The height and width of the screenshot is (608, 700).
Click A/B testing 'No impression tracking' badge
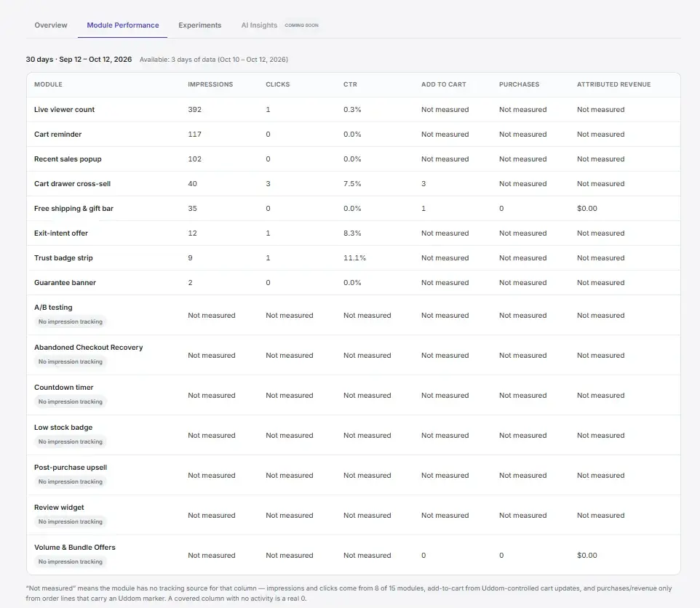pyautogui.click(x=70, y=321)
